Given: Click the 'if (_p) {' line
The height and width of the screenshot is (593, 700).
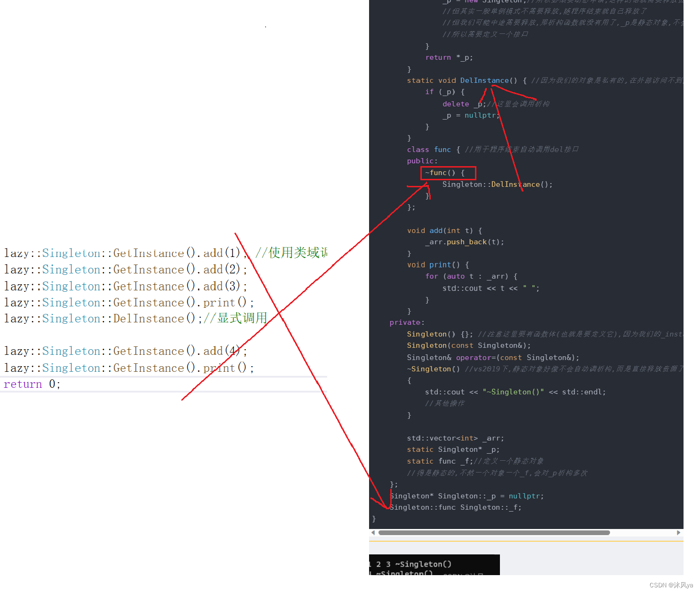Looking at the screenshot, I should (445, 92).
